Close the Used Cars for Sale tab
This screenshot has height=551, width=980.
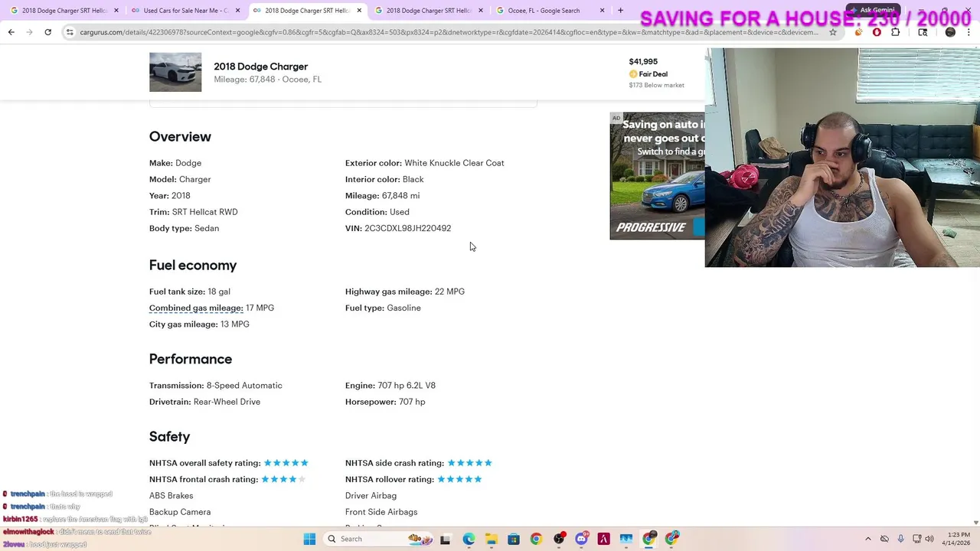pos(237,11)
